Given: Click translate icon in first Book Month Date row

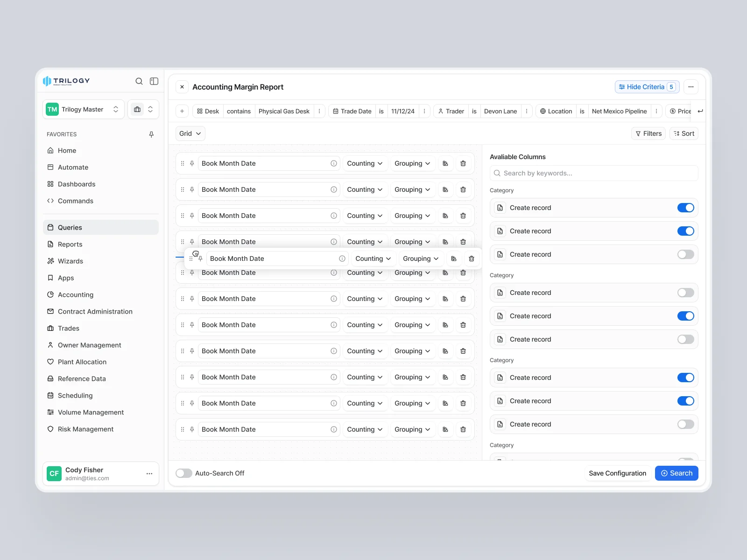Looking at the screenshot, I should 445,163.
